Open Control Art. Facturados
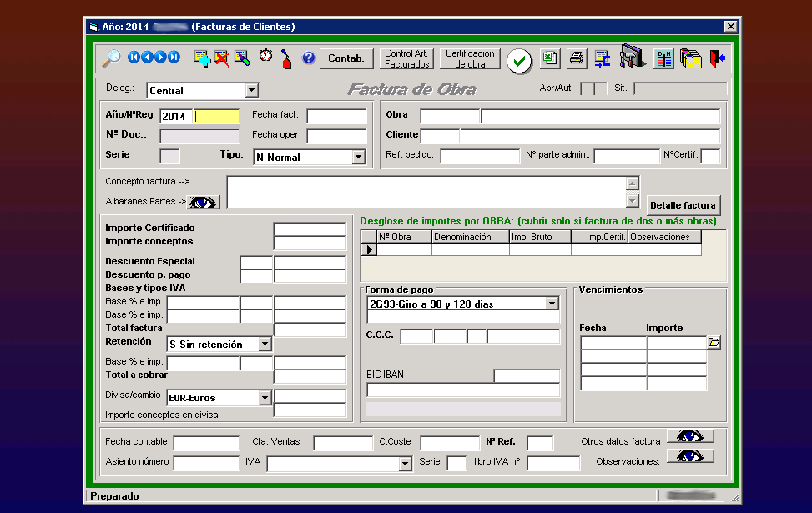The height and width of the screenshot is (513, 812). point(407,58)
